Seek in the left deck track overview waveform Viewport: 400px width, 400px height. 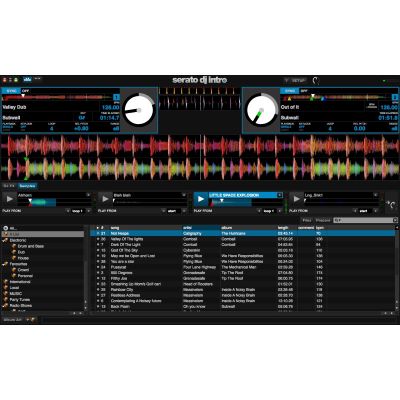(57, 98)
